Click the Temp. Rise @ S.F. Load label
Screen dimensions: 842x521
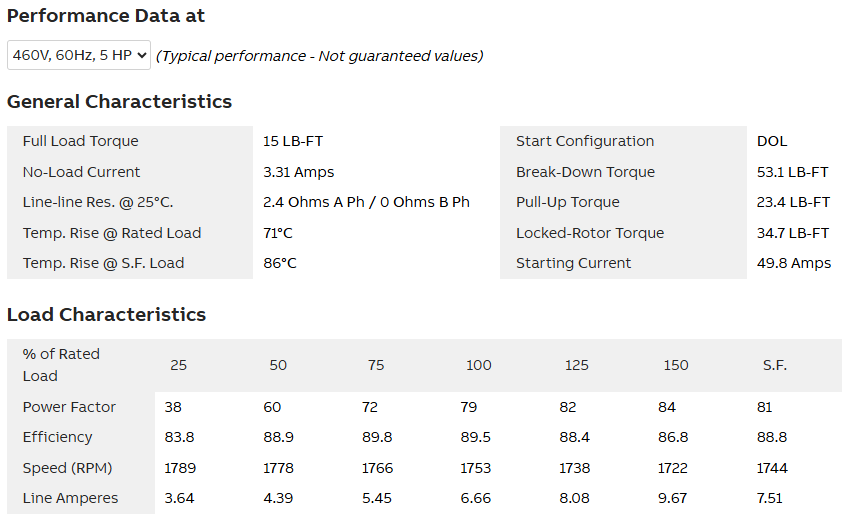point(104,263)
